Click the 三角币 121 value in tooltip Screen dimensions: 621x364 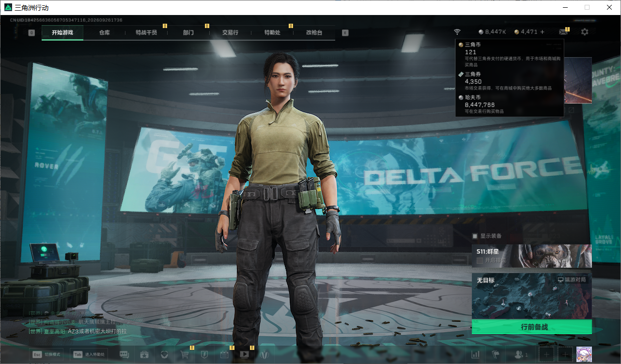tap(471, 52)
